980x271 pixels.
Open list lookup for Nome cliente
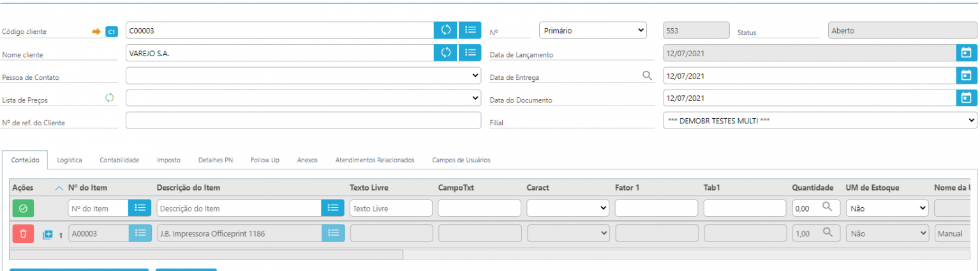point(470,53)
